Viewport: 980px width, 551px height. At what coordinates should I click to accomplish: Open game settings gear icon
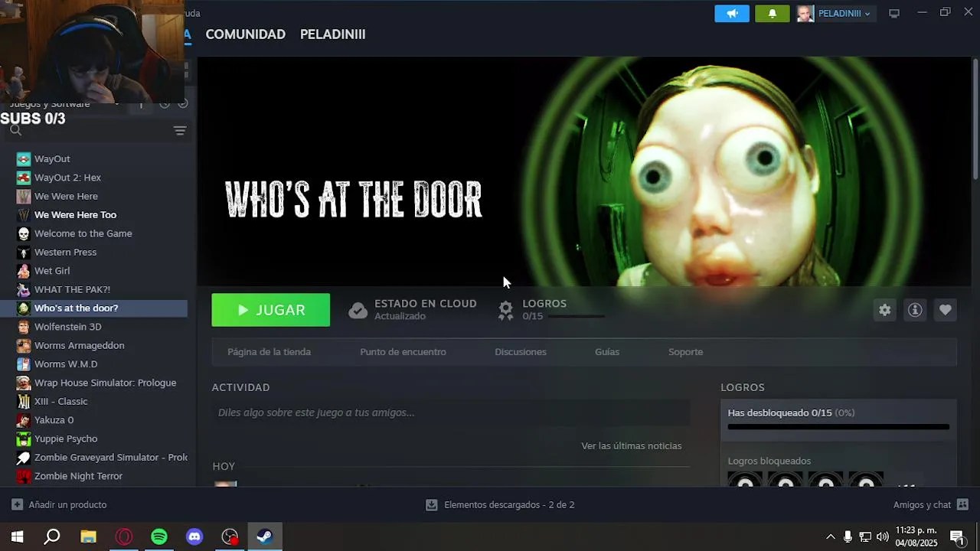coord(884,310)
